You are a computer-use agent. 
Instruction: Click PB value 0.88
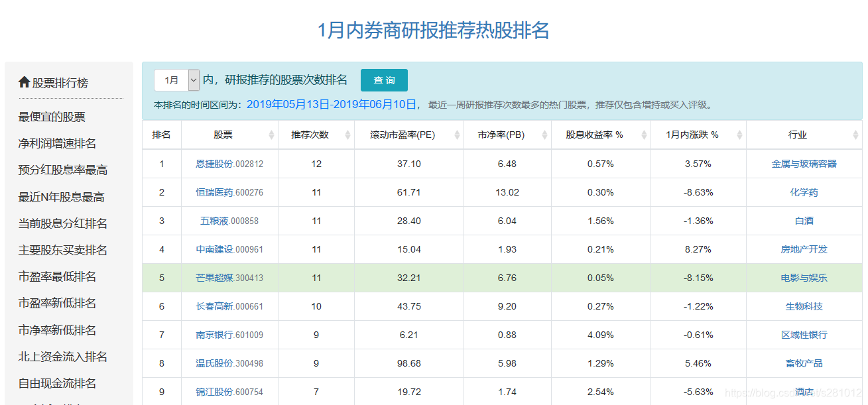click(x=507, y=335)
